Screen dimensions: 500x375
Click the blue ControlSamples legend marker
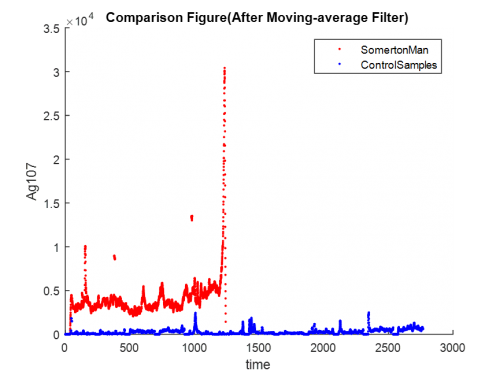tap(339, 64)
